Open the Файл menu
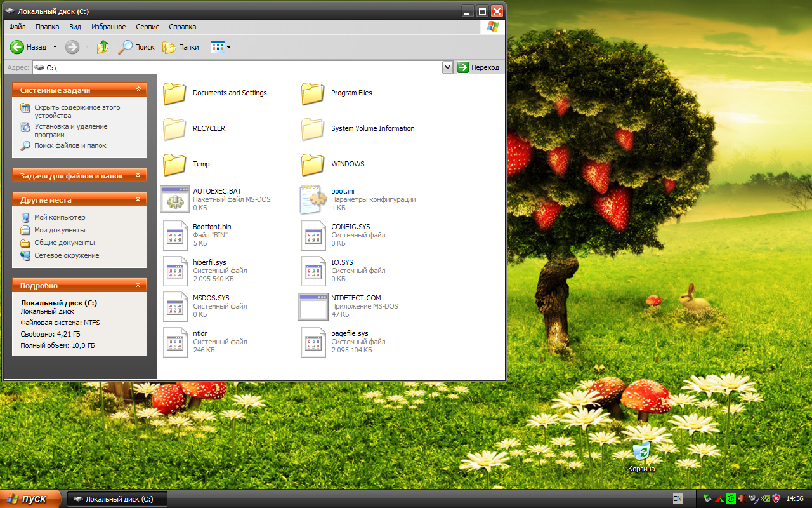The width and height of the screenshot is (812, 508). (x=17, y=27)
